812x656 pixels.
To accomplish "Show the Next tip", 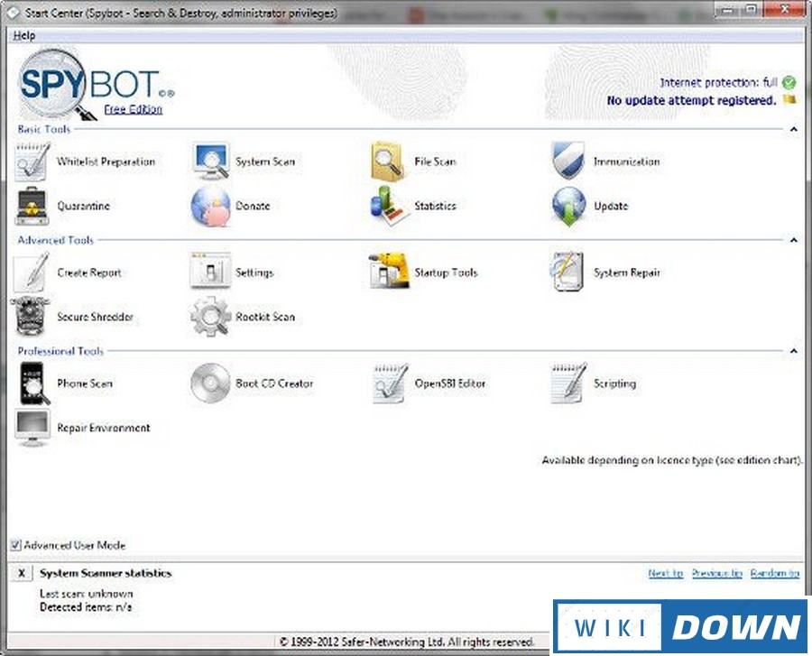I will coord(666,573).
